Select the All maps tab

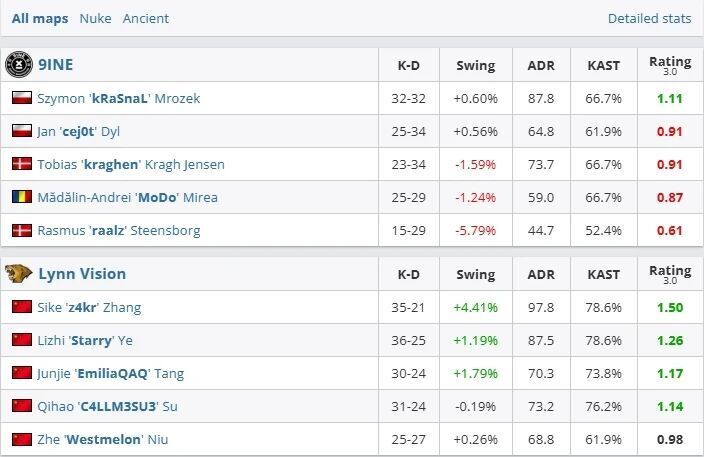[x=40, y=18]
